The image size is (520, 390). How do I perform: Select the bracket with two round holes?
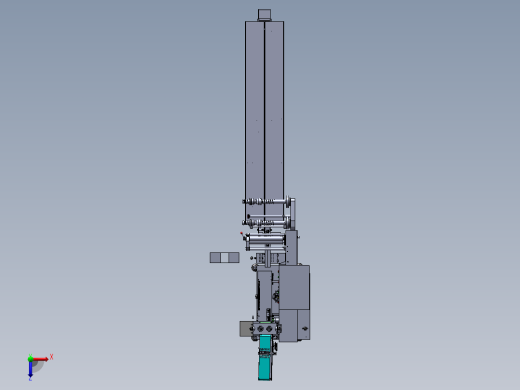[x=265, y=329]
